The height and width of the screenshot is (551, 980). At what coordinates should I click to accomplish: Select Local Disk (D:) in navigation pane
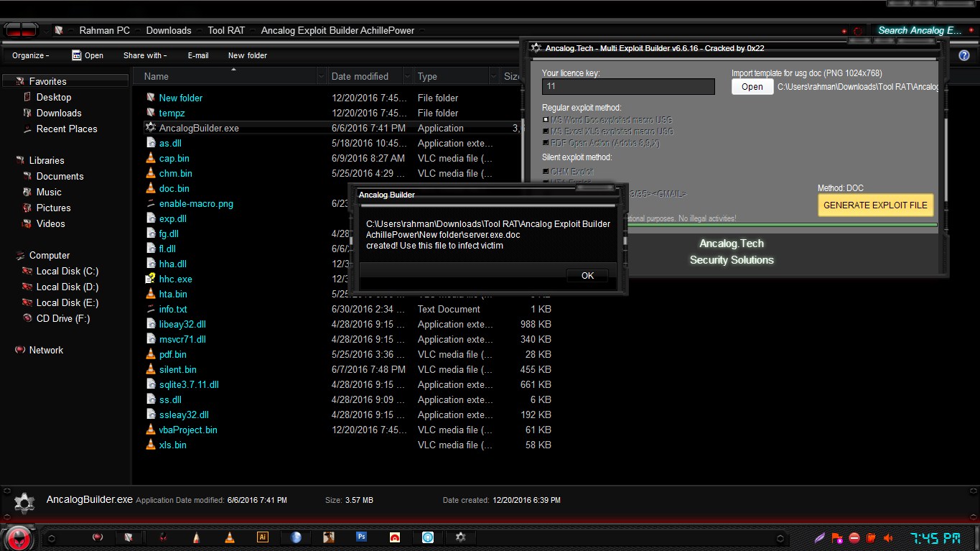(x=67, y=287)
